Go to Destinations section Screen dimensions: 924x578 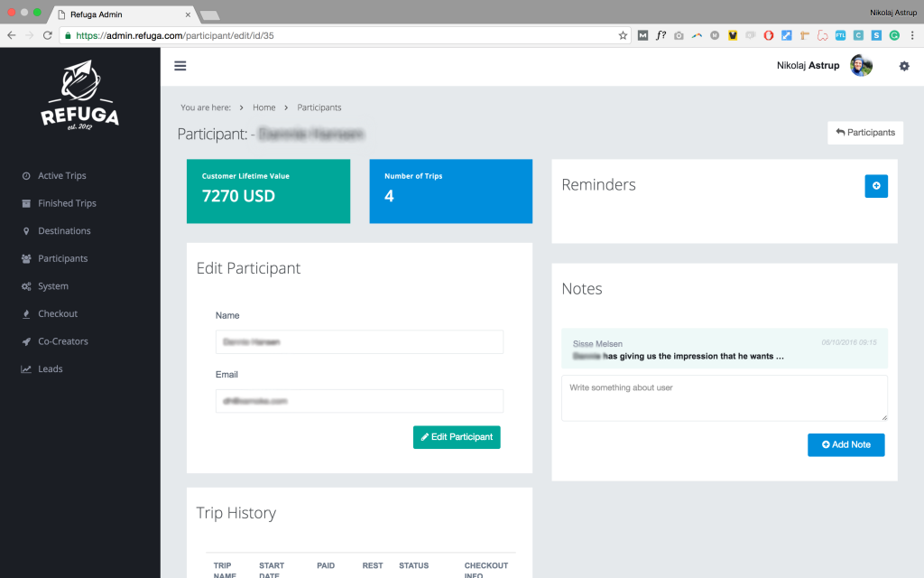click(64, 231)
